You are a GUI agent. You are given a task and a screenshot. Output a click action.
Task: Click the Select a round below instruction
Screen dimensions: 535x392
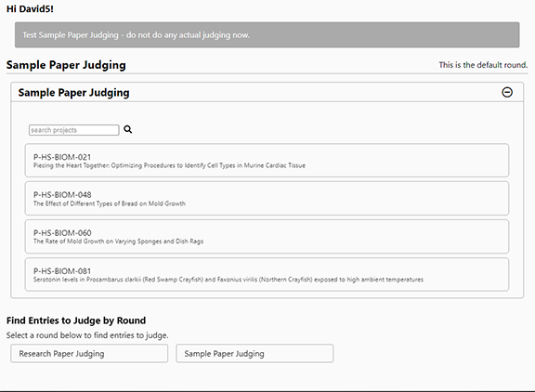[87, 335]
